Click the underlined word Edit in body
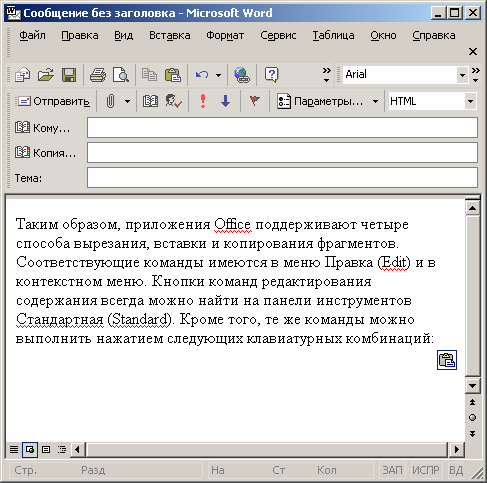This screenshot has height=483, width=487. coord(394,263)
